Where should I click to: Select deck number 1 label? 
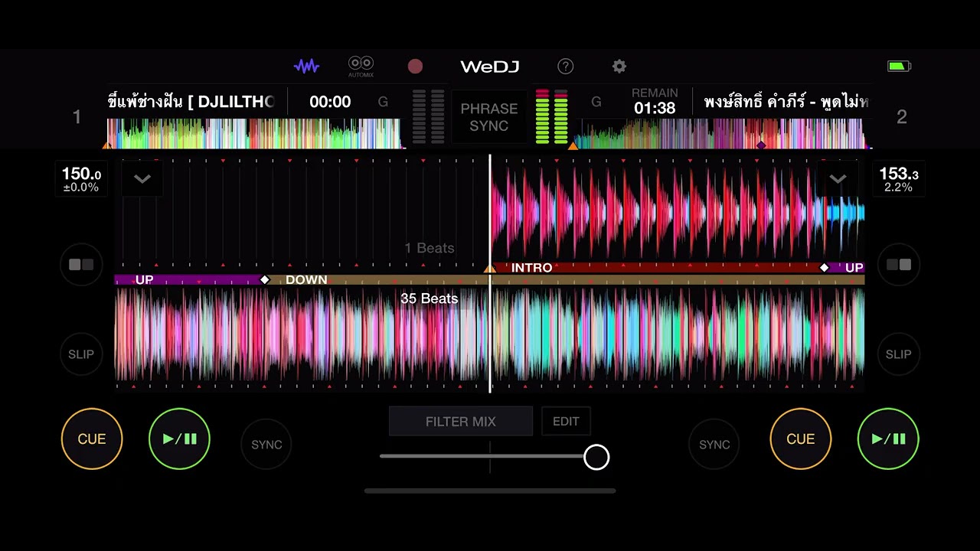[77, 117]
